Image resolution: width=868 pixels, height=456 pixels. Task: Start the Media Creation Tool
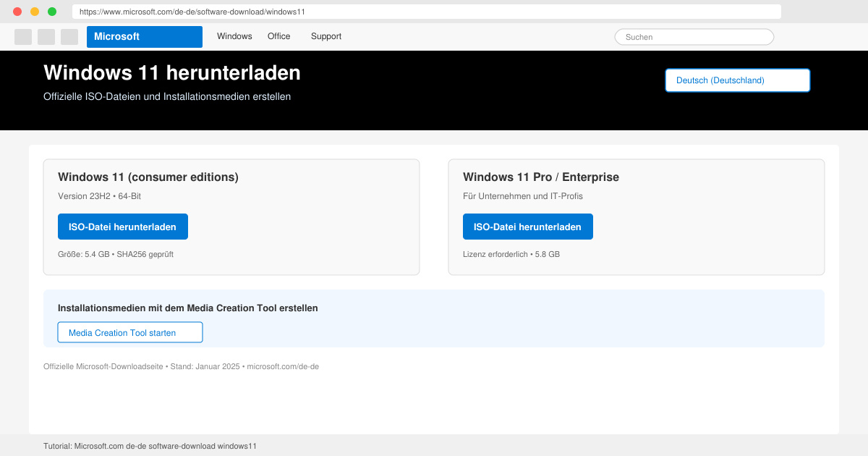click(x=130, y=332)
